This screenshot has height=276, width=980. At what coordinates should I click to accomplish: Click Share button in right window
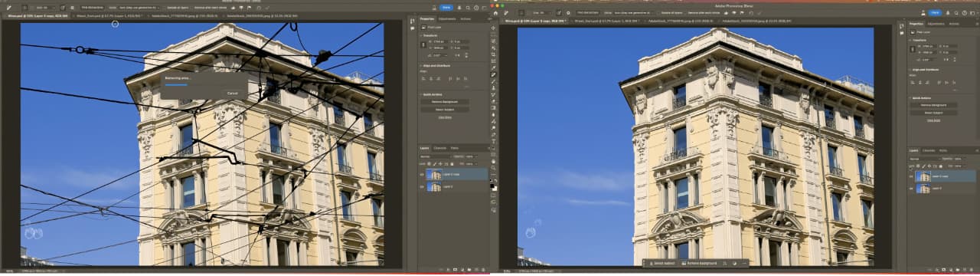[x=935, y=13]
